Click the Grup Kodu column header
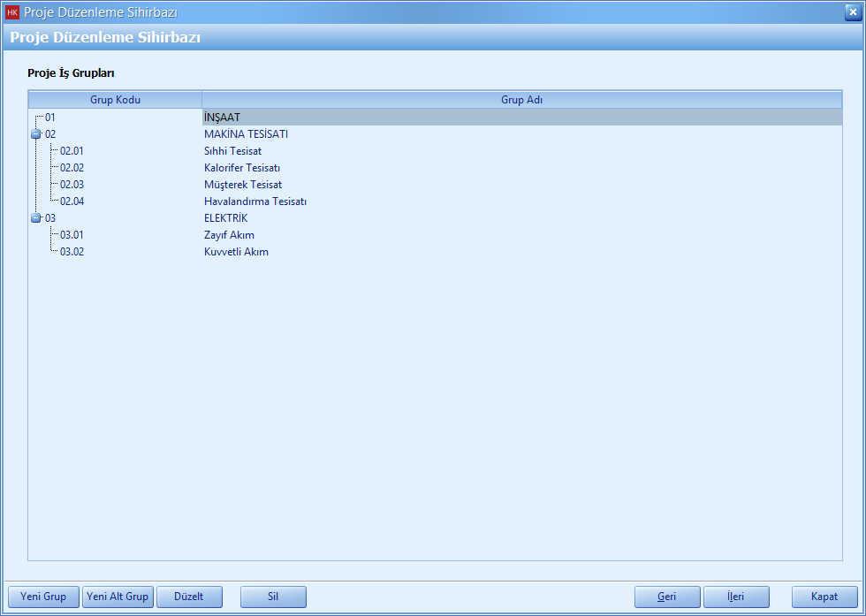Screen dimensions: 866x616 click(115, 100)
